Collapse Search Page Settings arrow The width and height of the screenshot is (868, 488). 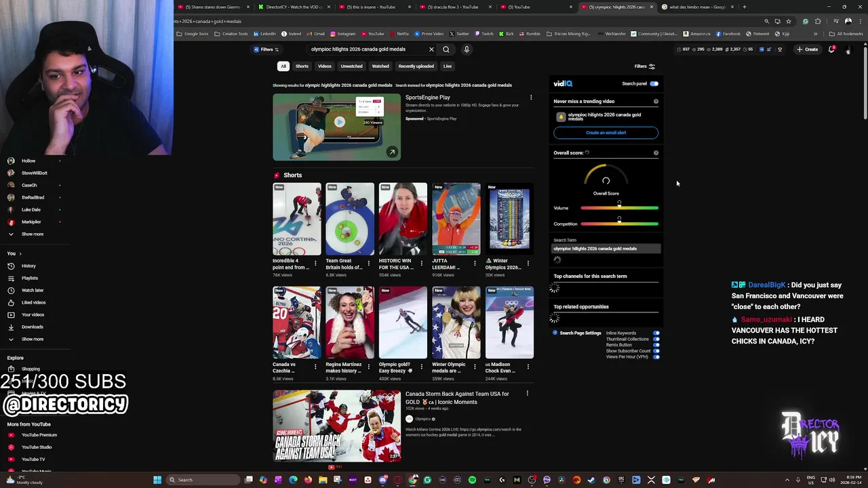[555, 333]
